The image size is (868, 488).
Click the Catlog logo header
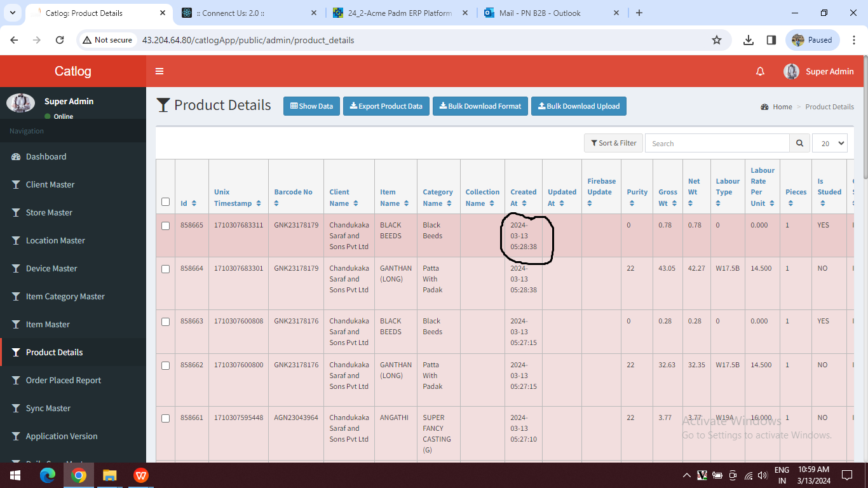click(73, 71)
